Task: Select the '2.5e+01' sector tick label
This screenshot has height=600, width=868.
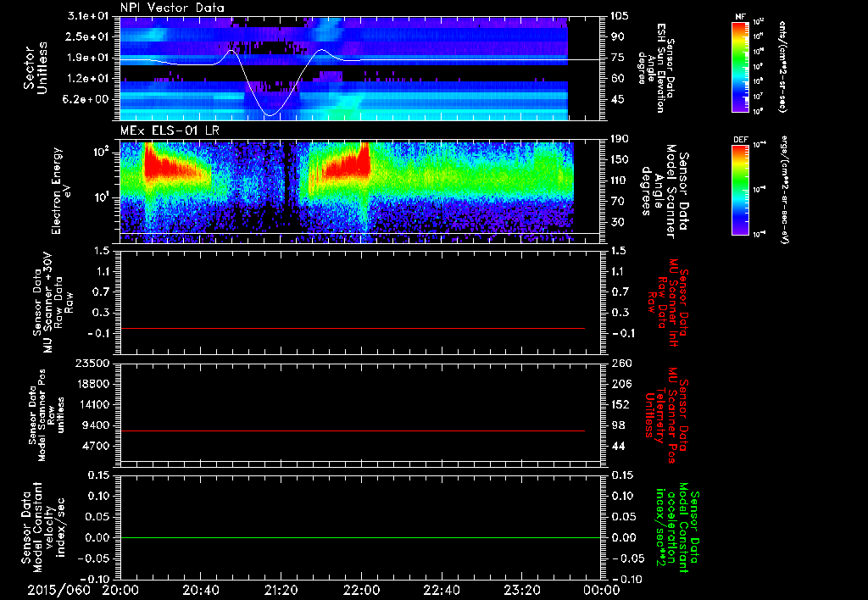Action: tap(87, 36)
